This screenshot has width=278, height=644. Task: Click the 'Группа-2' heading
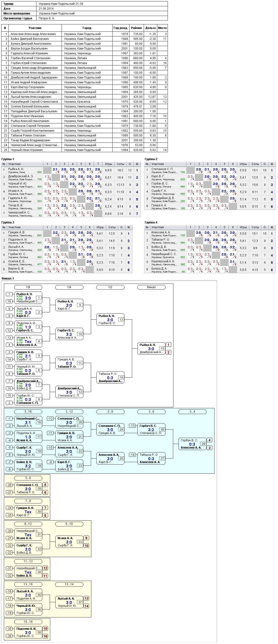(151, 159)
